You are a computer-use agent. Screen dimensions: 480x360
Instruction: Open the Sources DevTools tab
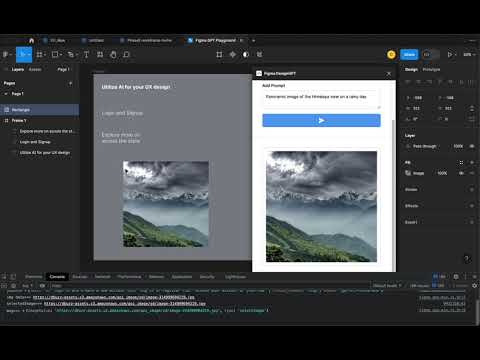point(80,277)
